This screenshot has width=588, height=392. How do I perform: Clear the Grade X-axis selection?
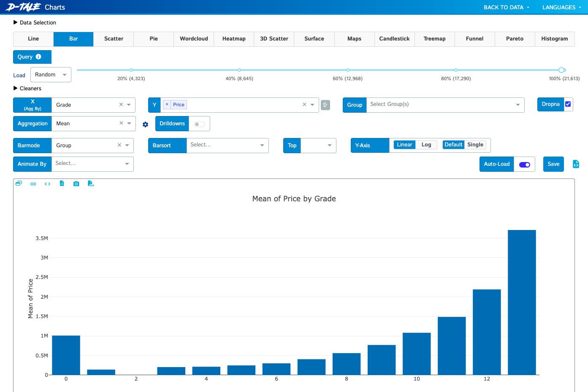(x=121, y=105)
